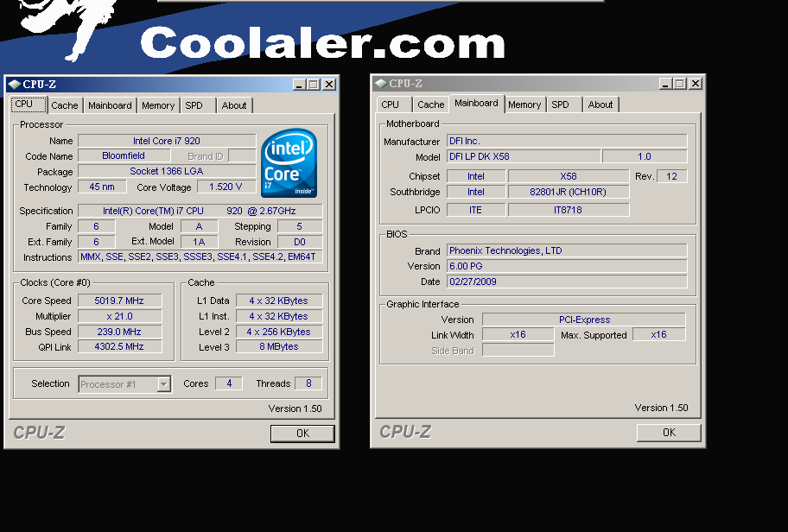Image resolution: width=788 pixels, height=532 pixels.
Task: Click the Model value 'DFI LP DK X58'
Action: 524,156
